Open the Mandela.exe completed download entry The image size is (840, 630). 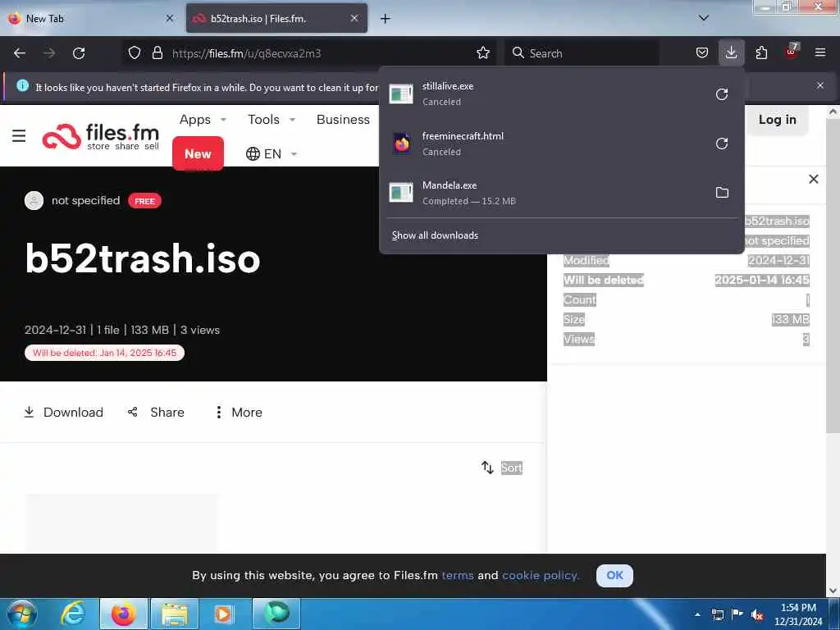click(561, 193)
